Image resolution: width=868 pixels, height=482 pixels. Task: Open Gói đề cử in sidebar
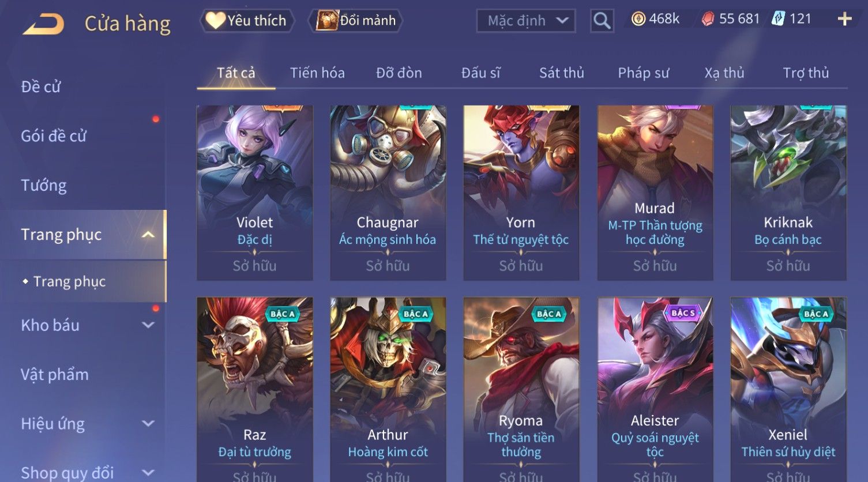coord(54,136)
